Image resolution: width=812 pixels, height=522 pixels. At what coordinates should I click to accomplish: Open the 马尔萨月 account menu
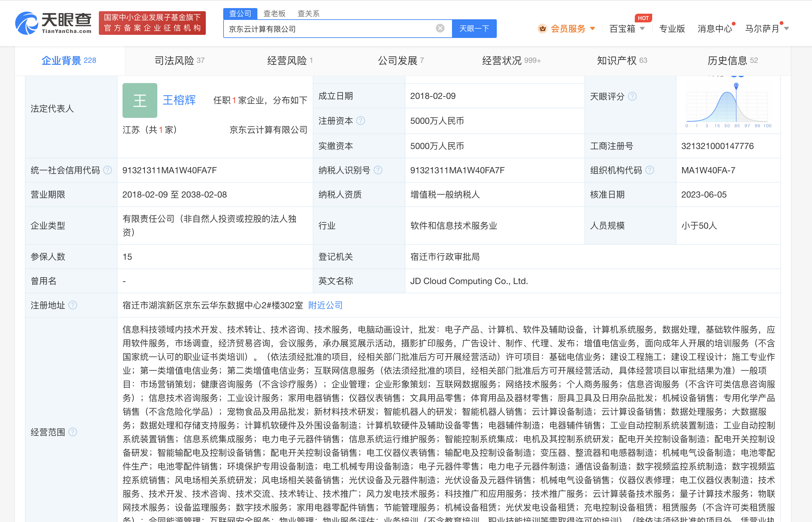(762, 29)
